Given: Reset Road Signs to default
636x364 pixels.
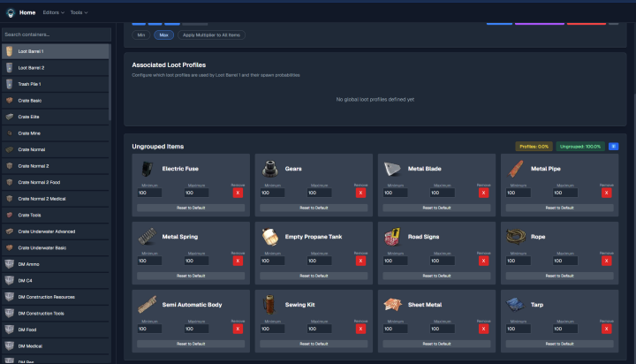Looking at the screenshot, I should click(x=436, y=276).
